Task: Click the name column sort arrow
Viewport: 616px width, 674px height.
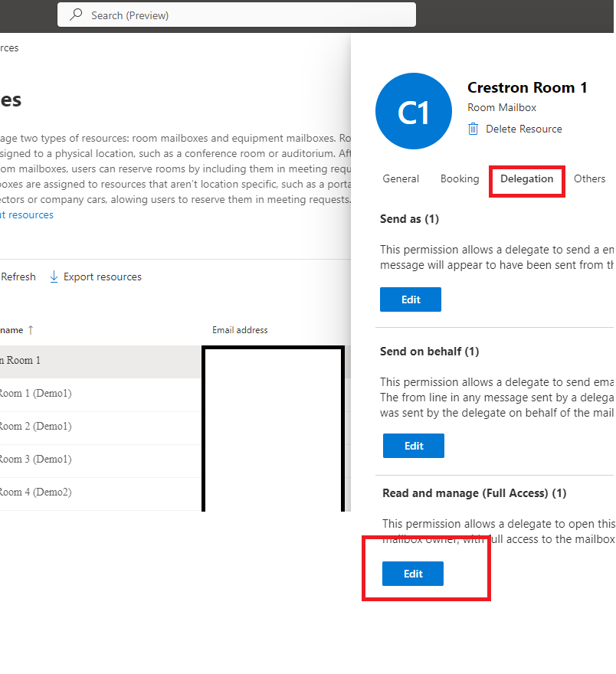Action: [x=31, y=330]
